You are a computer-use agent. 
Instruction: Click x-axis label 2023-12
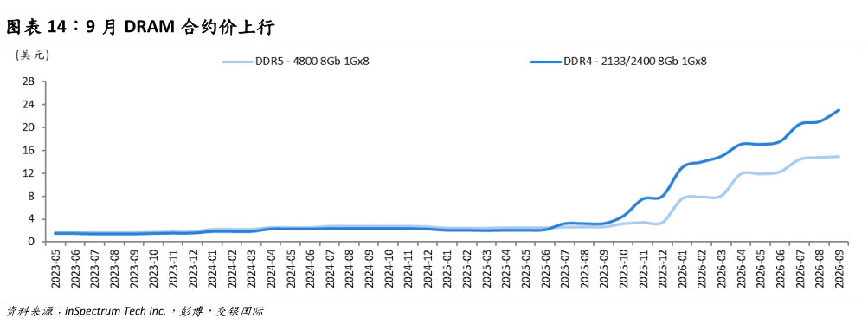point(193,269)
